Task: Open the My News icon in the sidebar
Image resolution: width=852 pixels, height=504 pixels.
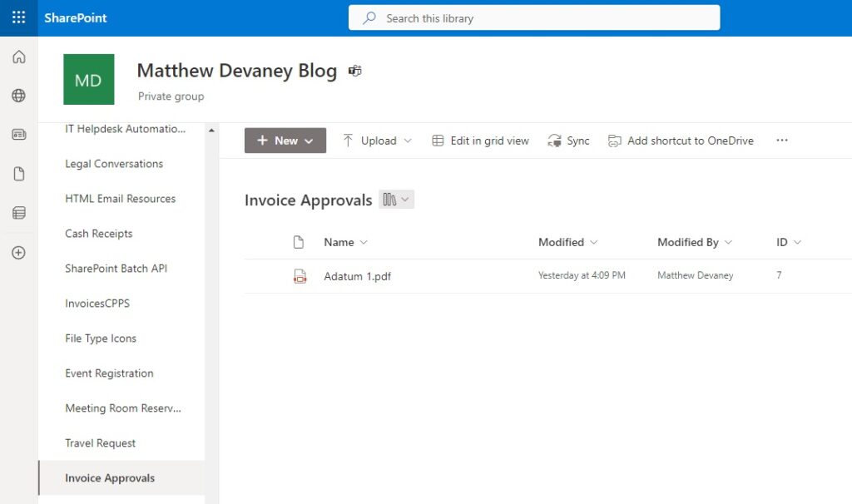Action: [18, 134]
